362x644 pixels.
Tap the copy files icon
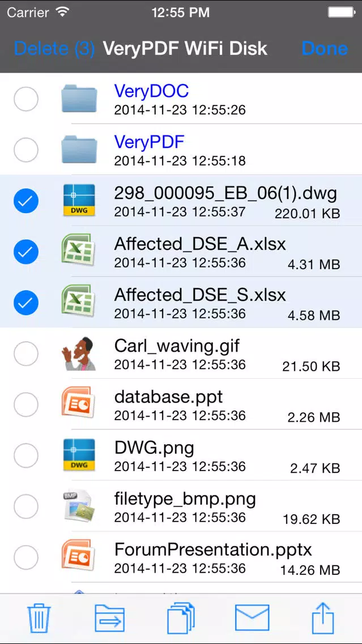click(181, 618)
